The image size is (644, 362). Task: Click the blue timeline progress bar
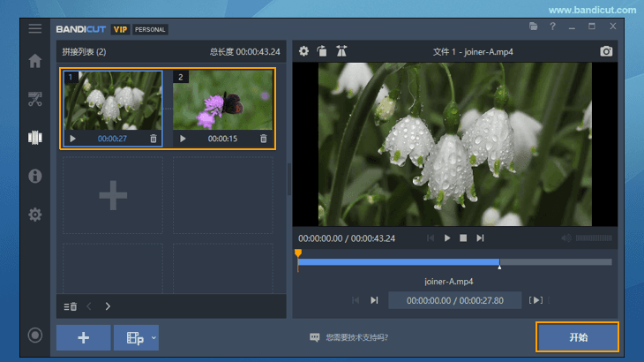coord(399,262)
